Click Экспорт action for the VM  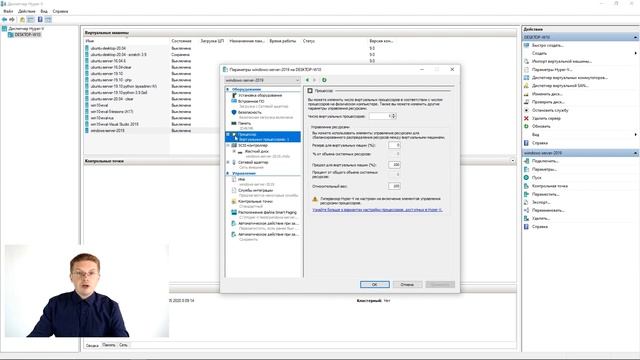[x=541, y=202]
